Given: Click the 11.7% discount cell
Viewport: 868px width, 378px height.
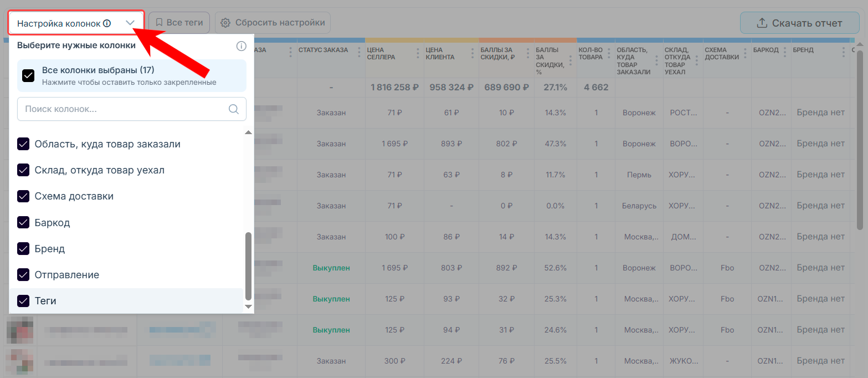Looking at the screenshot, I should (556, 175).
